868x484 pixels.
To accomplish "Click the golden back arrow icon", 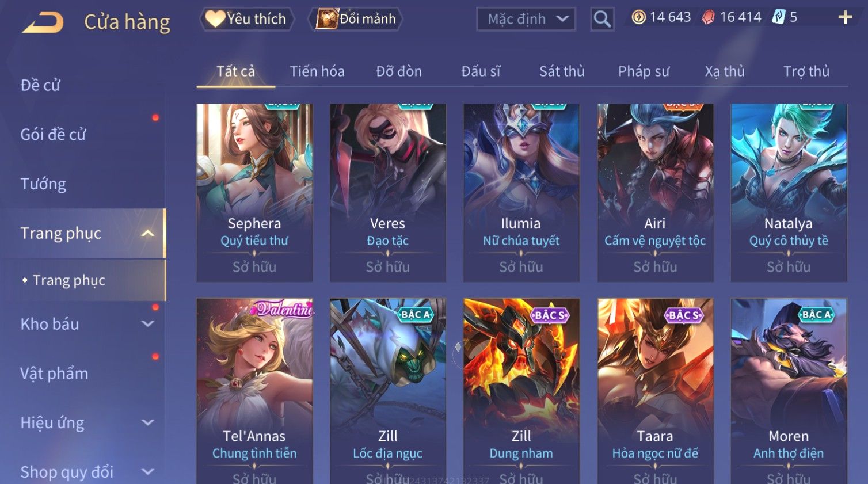I will tap(43, 22).
